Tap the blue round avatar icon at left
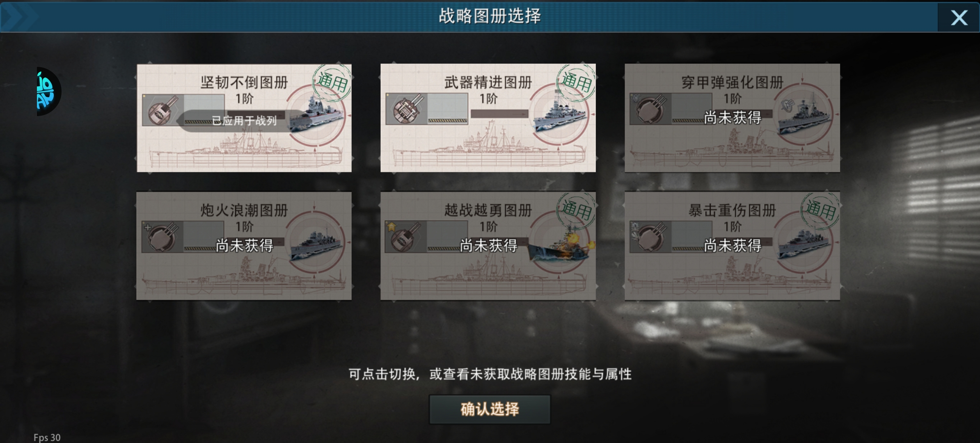The height and width of the screenshot is (443, 980). 48,91
